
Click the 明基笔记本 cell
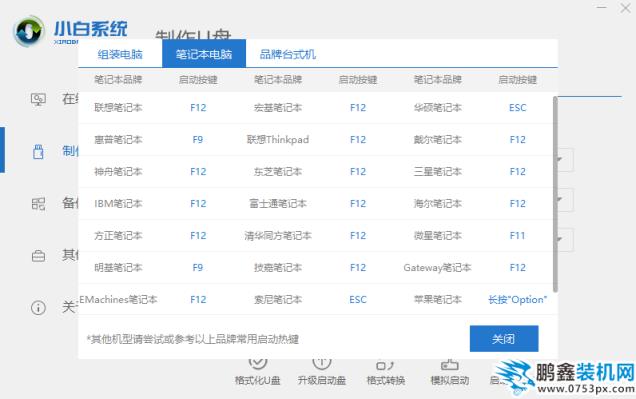[x=118, y=268]
